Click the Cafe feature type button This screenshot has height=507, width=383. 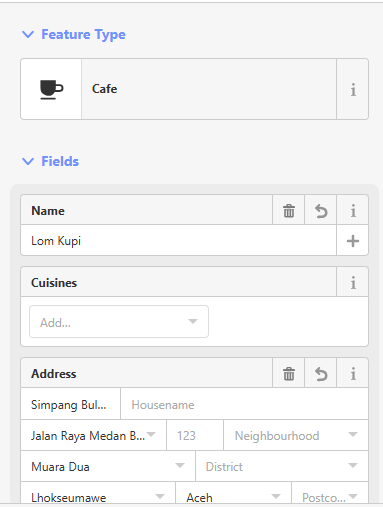coord(209,89)
